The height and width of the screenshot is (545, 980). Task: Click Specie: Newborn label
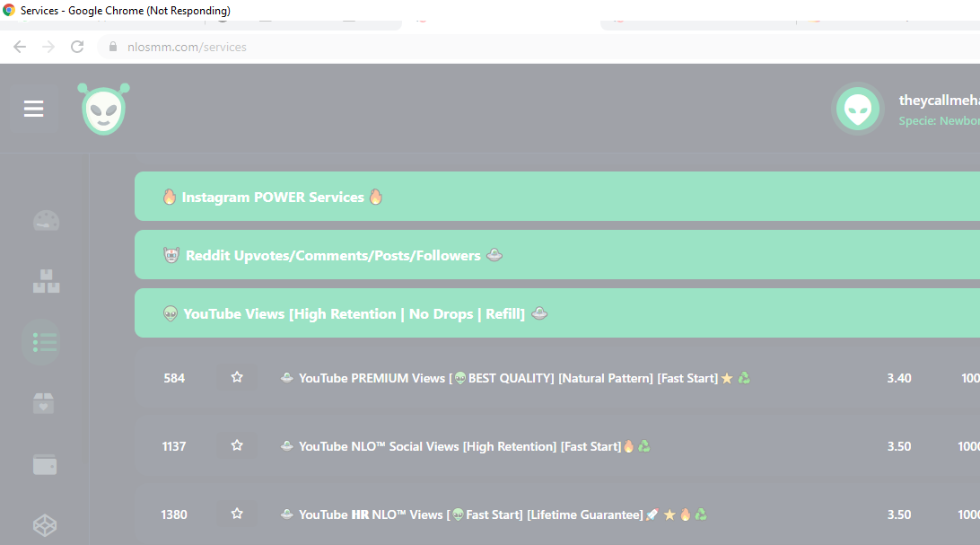(939, 120)
